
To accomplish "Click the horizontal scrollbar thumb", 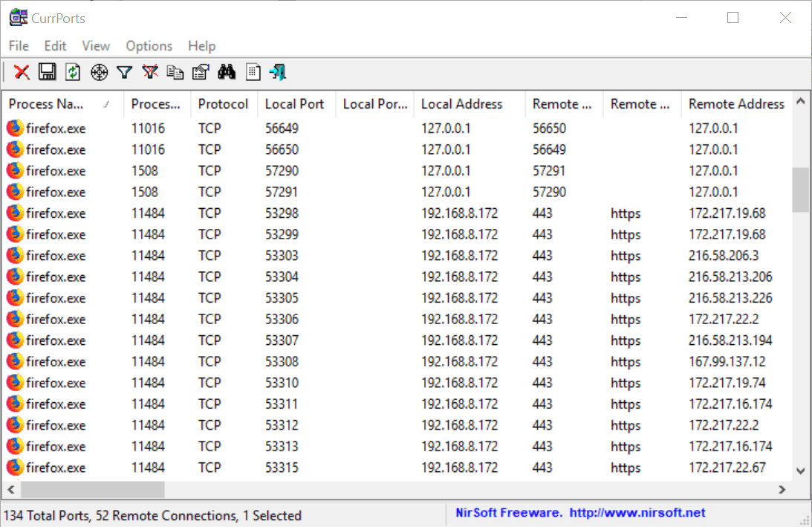I will [93, 489].
